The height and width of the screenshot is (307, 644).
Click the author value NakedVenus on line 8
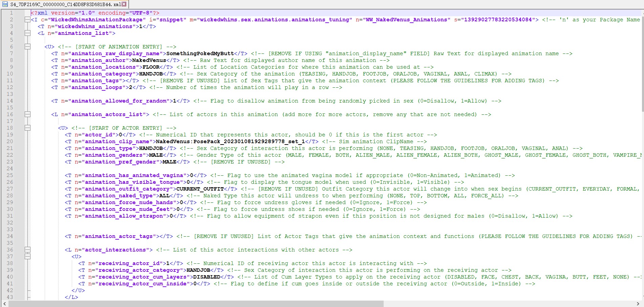[149, 60]
